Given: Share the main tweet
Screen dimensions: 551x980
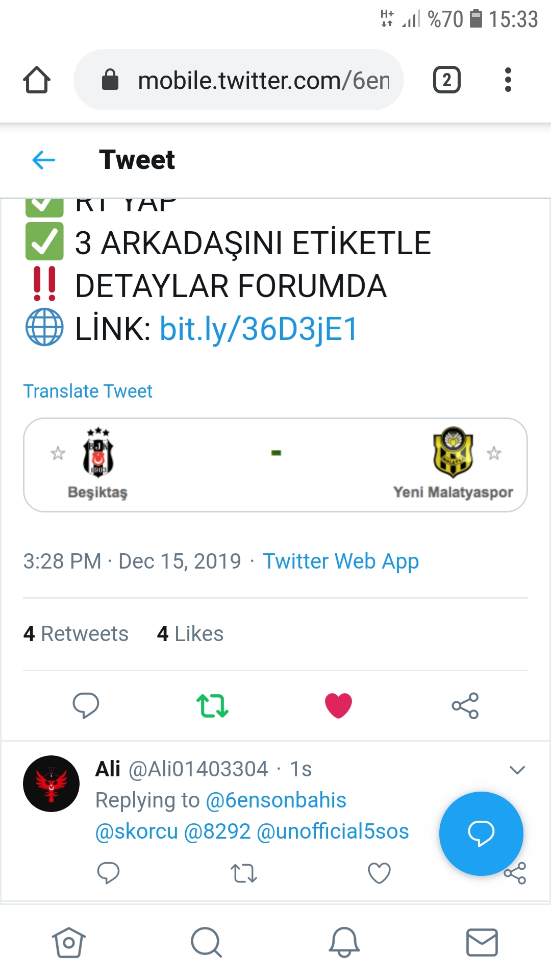Looking at the screenshot, I should 465,705.
